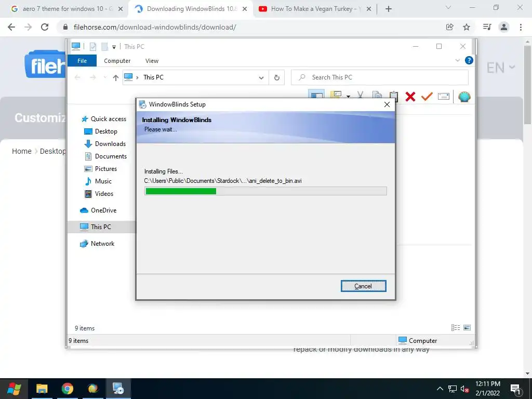Viewport: 532px width, 399px height.
Task: Click the folder options toolbar icon
Action: click(336, 95)
